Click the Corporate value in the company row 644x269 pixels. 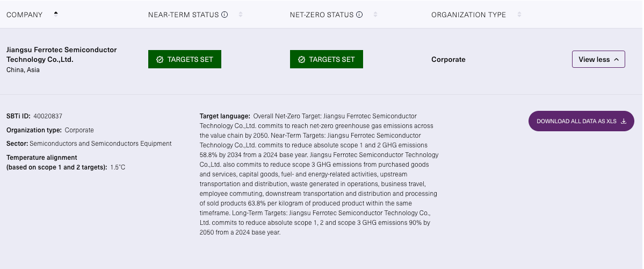tap(448, 59)
